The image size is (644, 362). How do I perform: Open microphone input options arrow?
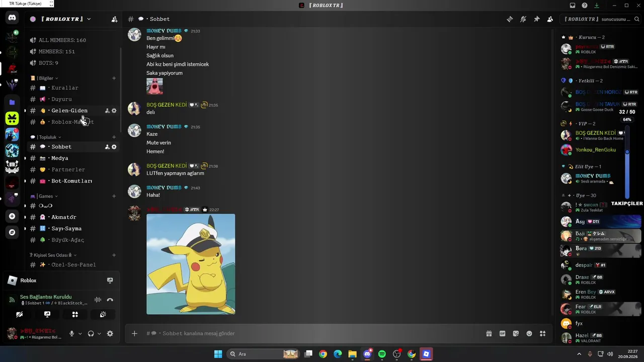tap(80, 333)
